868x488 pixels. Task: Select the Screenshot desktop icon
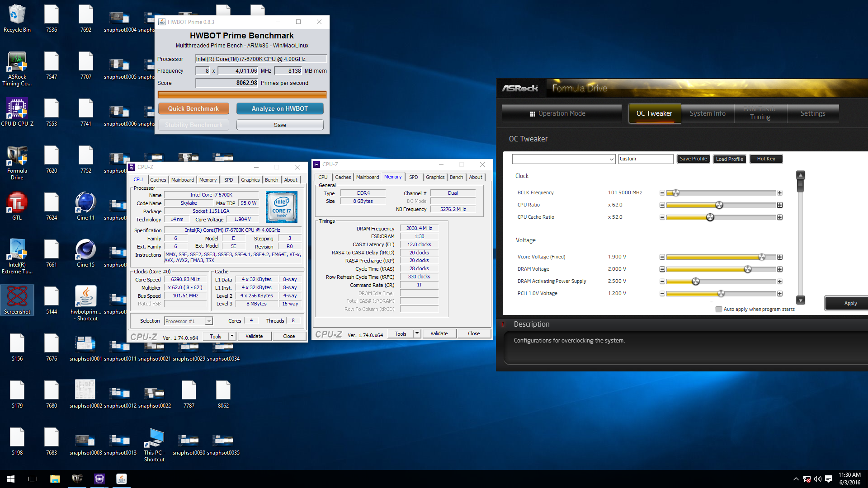coord(17,300)
